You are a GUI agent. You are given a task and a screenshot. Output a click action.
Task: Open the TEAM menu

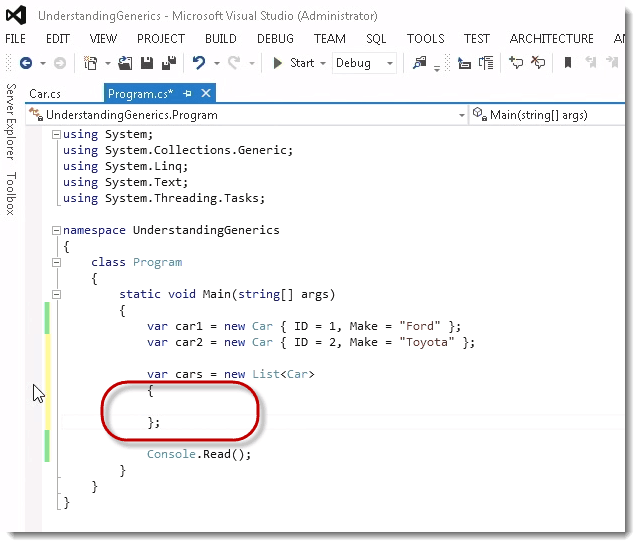point(330,39)
